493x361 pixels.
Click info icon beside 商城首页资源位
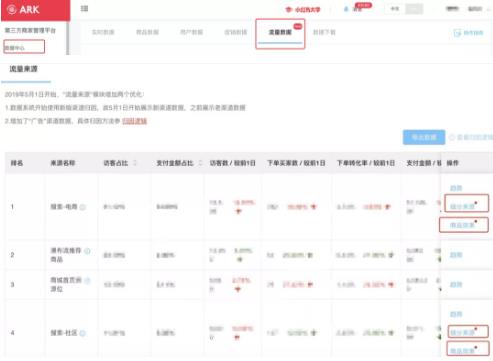pyautogui.click(x=87, y=280)
